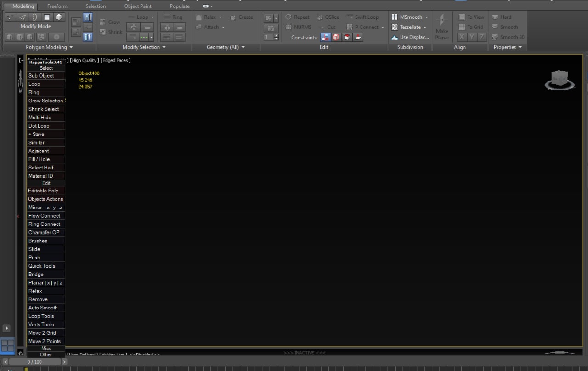This screenshot has width=588, height=371.
Task: Shrink loop with the minus button
Action: click(x=147, y=27)
